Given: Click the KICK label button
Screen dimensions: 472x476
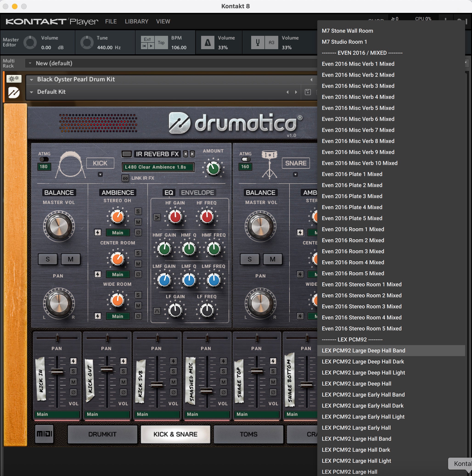Looking at the screenshot, I should click(x=100, y=163).
